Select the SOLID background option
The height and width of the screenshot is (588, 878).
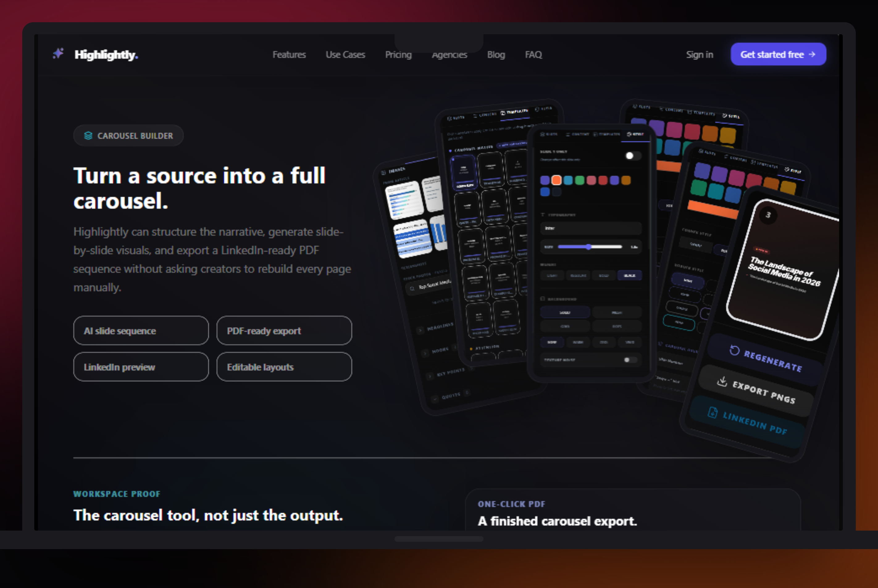565,312
